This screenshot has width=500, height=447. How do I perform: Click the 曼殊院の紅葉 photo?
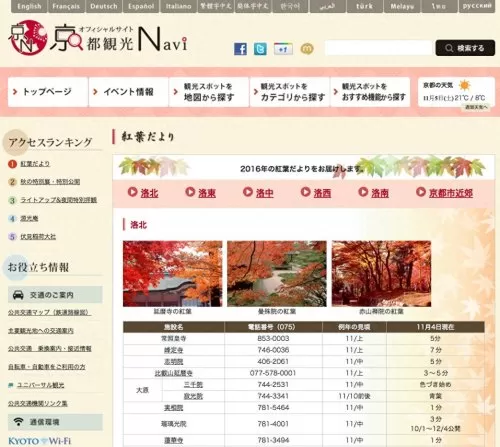coord(277,274)
